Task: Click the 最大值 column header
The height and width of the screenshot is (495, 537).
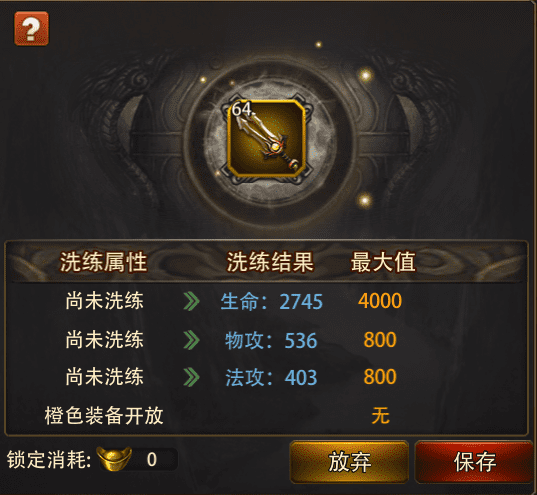Action: [383, 262]
